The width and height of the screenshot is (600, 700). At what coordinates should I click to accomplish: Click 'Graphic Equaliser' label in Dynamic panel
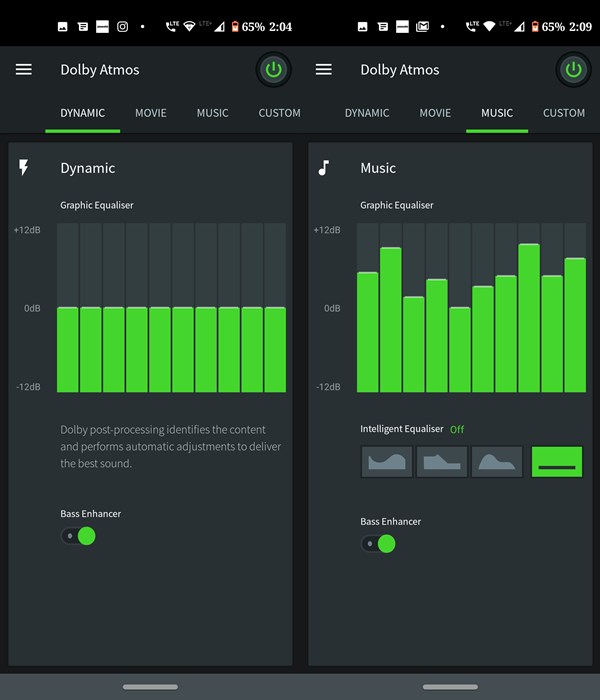(x=97, y=205)
